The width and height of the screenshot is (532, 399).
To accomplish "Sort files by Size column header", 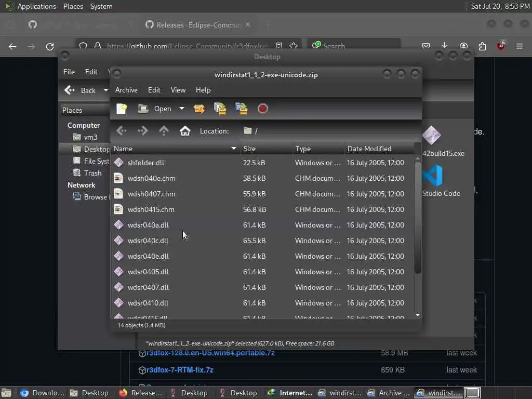I will 267,149.
